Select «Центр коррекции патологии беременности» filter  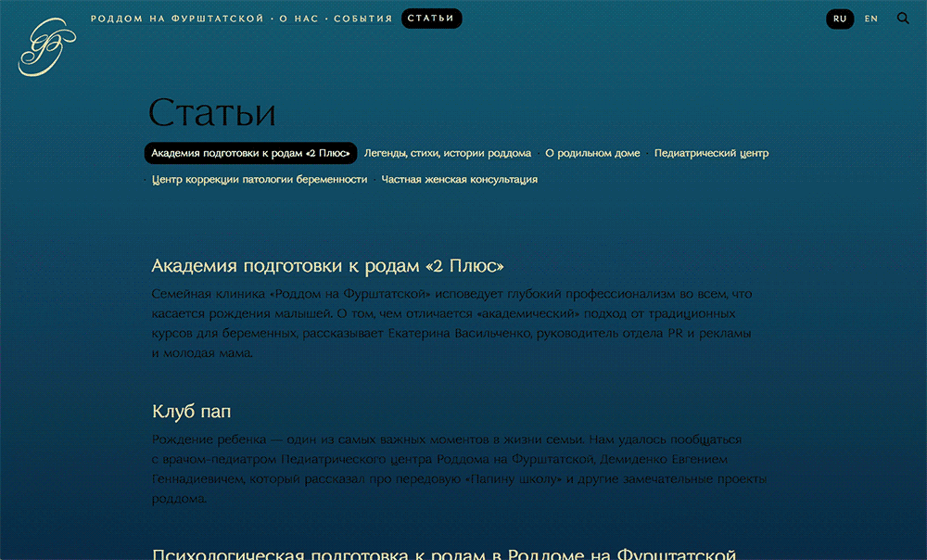pyautogui.click(x=260, y=180)
